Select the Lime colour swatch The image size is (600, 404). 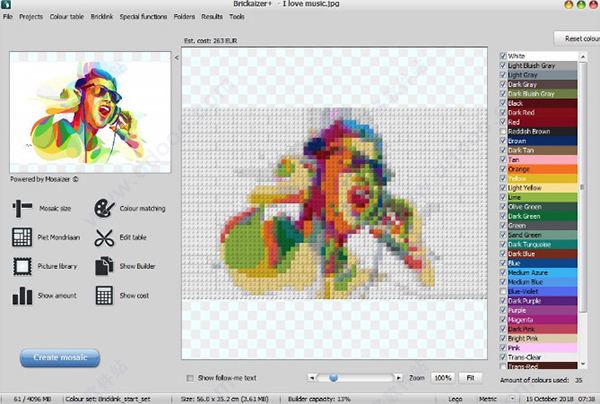pyautogui.click(x=542, y=197)
